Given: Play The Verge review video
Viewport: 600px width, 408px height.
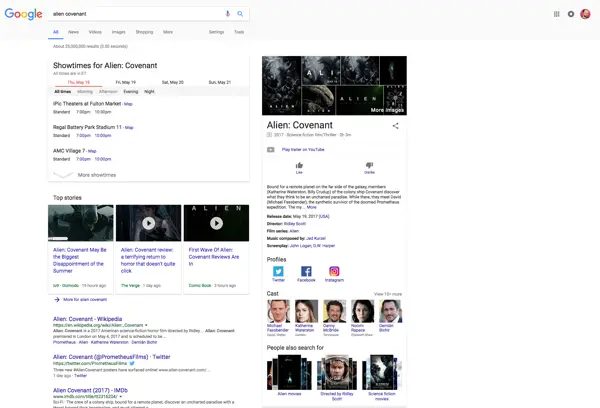Looking at the screenshot, I should click(x=148, y=223).
